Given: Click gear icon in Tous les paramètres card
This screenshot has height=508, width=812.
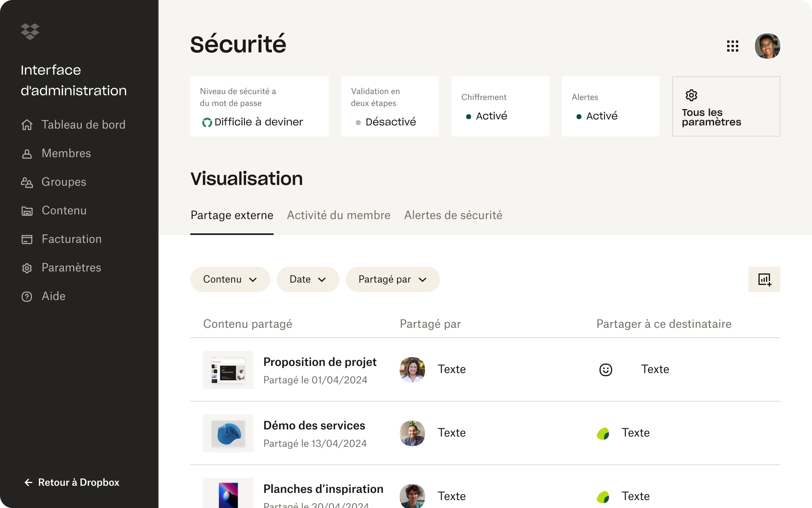Looking at the screenshot, I should tap(691, 95).
